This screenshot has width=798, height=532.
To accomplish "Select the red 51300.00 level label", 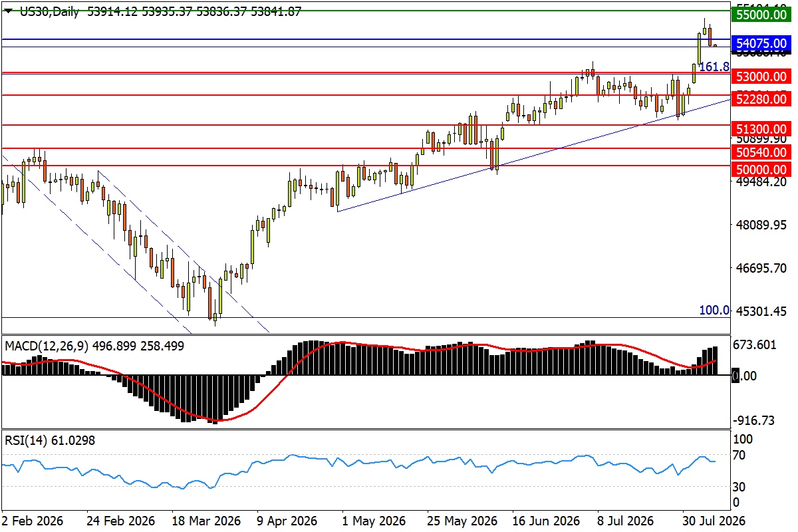I will 761,128.
